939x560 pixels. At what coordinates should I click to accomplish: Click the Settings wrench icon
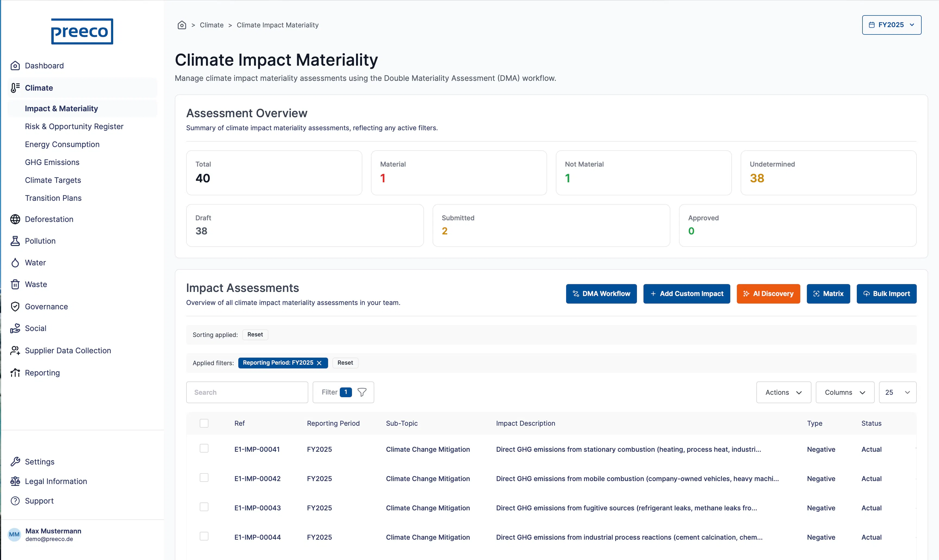[x=15, y=462]
